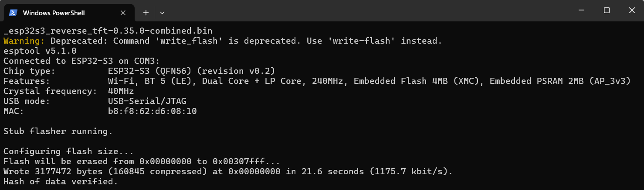Expand the new tab profile dropdown
The height and width of the screenshot is (190, 644).
162,13
